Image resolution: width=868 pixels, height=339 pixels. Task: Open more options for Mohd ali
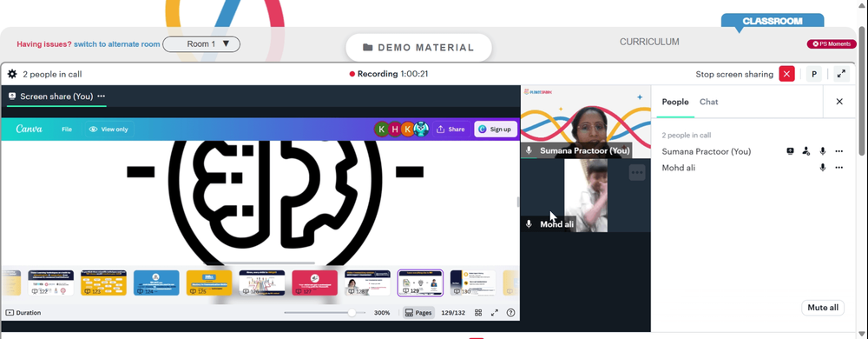(839, 167)
